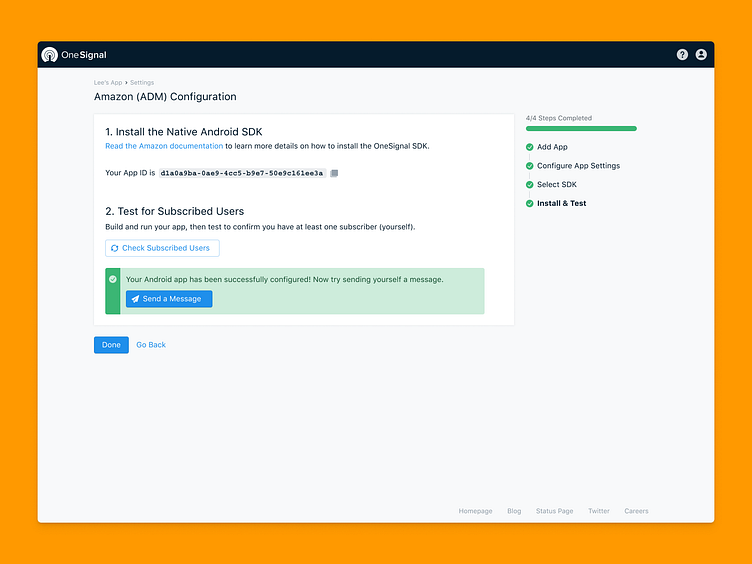Screen dimensions: 752x564
Task: Go to Lee's App breadcrumb
Action: point(108,82)
